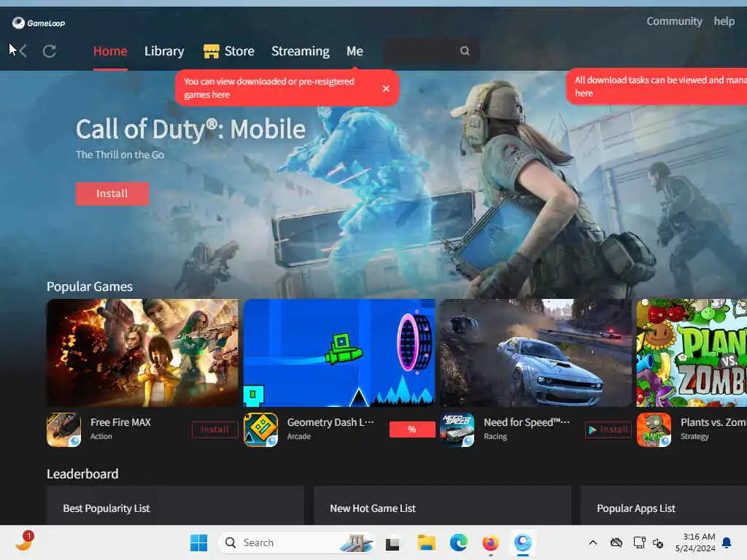Click the cloud sync tray icon
The image size is (747, 560).
(616, 542)
